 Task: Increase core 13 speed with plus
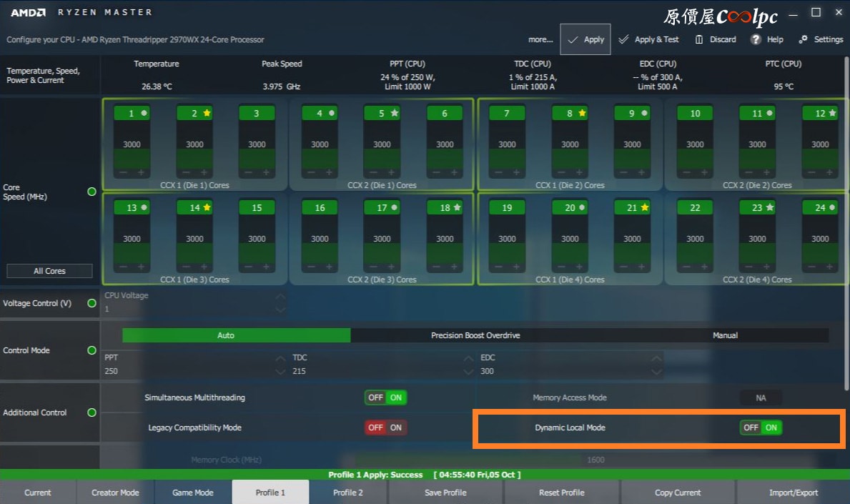(141, 267)
